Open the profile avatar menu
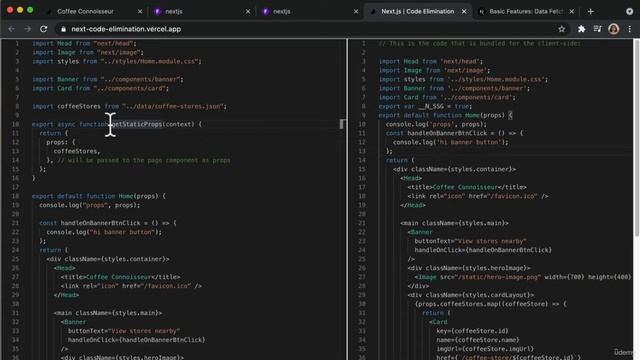Image resolution: width=640 pixels, height=360 pixels. pos(613,29)
